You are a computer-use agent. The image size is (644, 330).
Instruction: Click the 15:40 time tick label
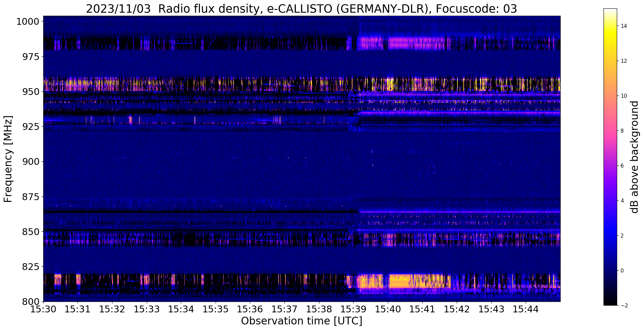click(388, 309)
